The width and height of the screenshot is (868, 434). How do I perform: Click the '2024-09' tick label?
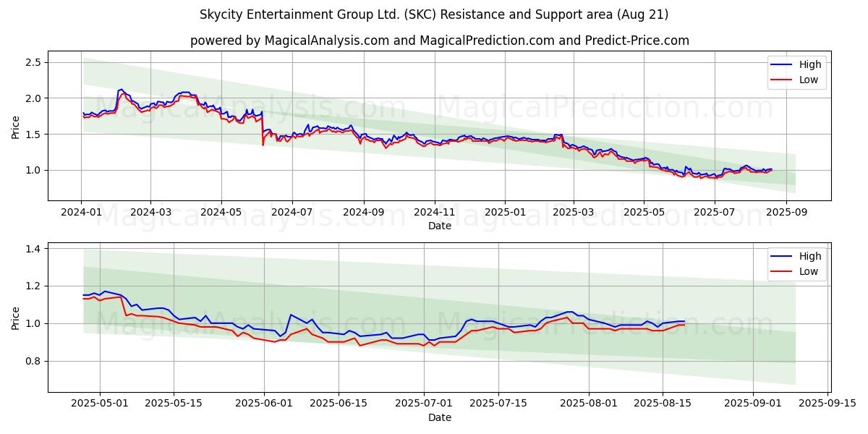(363, 213)
